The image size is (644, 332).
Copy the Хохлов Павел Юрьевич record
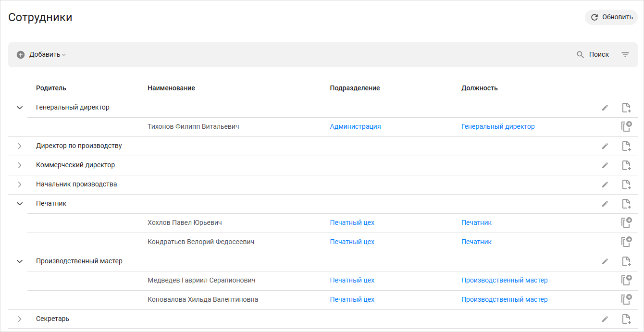pos(626,223)
